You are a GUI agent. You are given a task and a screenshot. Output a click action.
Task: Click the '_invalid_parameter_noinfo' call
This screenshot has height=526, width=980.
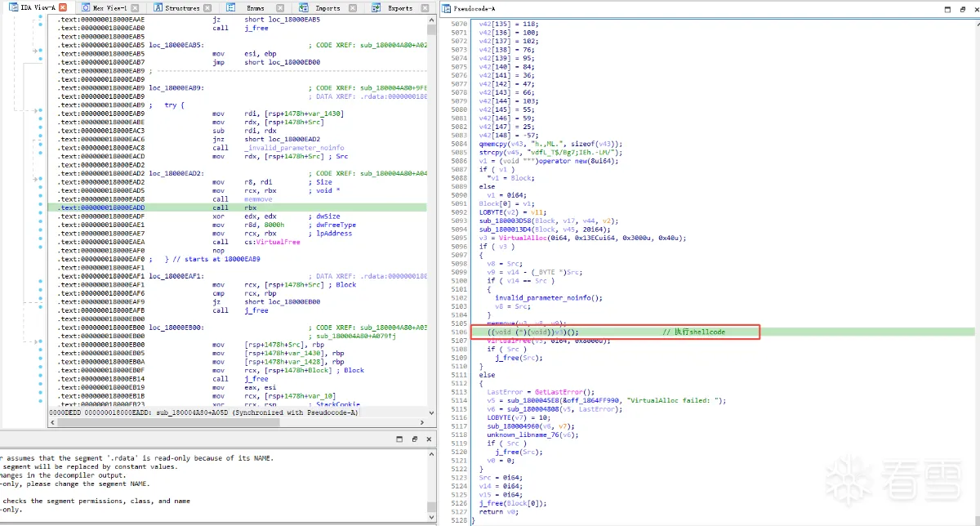292,148
